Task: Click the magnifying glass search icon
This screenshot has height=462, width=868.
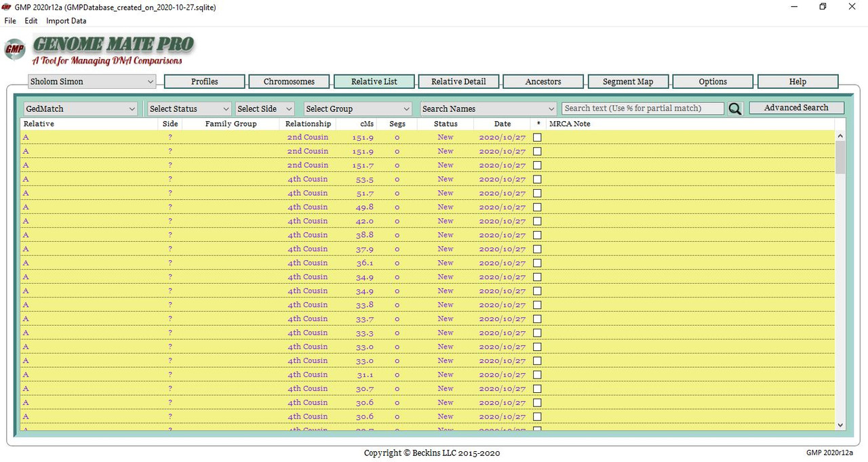Action: click(x=735, y=108)
